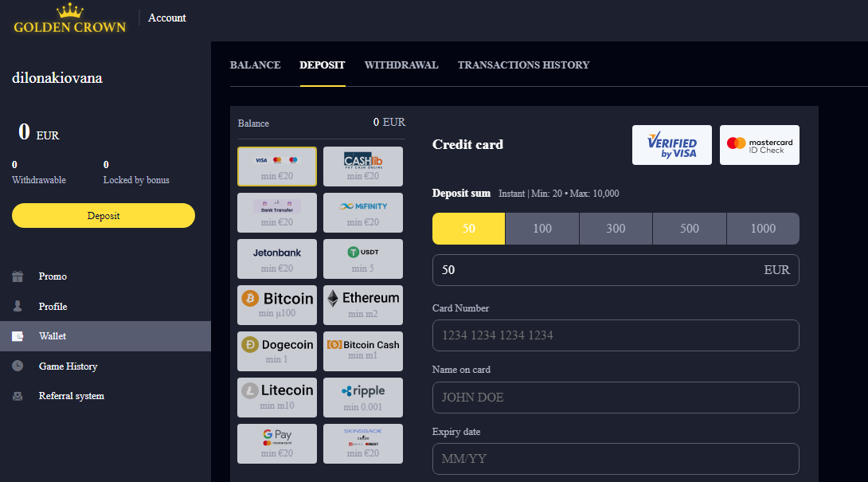Select Dogecoin payment option
The width and height of the screenshot is (868, 482).
[x=277, y=351]
